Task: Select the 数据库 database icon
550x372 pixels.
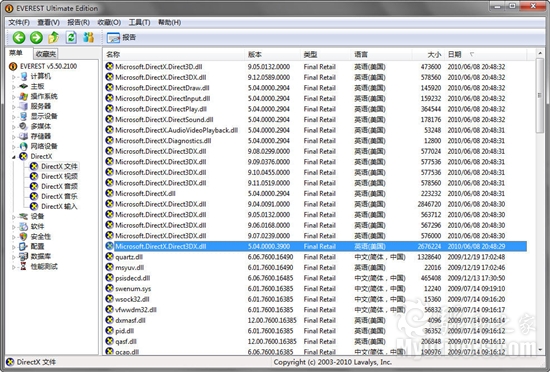Action: coord(24,257)
